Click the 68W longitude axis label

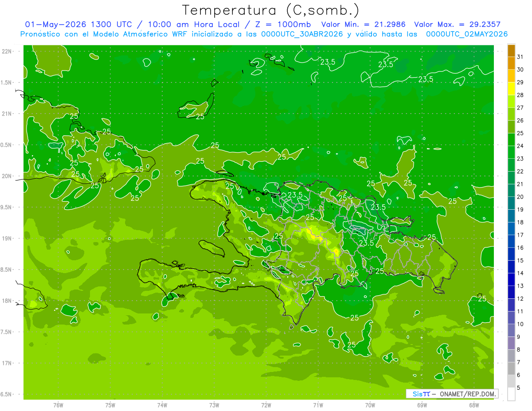tap(474, 405)
